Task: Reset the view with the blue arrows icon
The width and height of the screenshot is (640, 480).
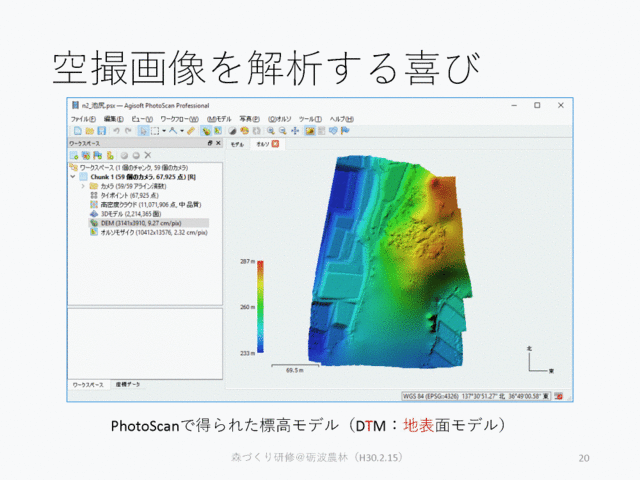Action: coord(295,131)
